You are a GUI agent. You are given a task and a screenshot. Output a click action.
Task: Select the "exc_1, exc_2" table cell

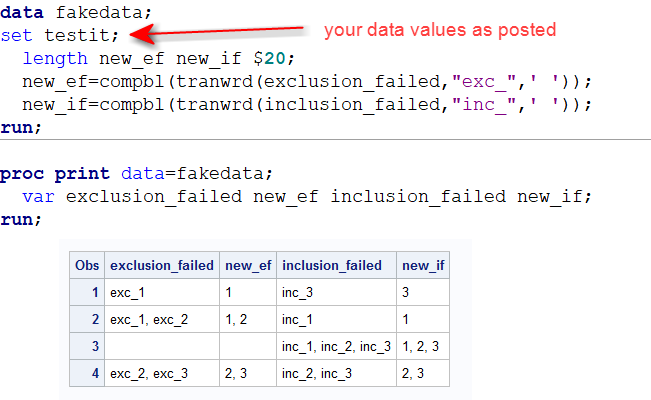click(x=150, y=319)
